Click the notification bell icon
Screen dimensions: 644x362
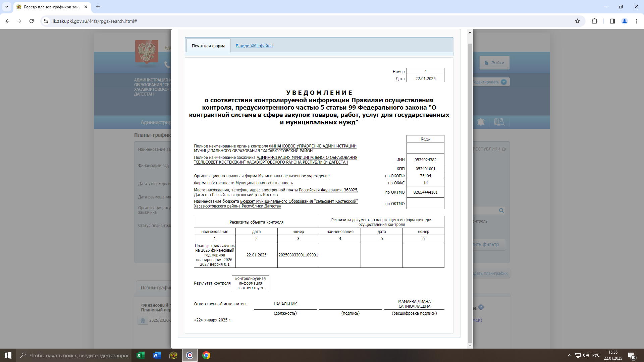point(481,122)
